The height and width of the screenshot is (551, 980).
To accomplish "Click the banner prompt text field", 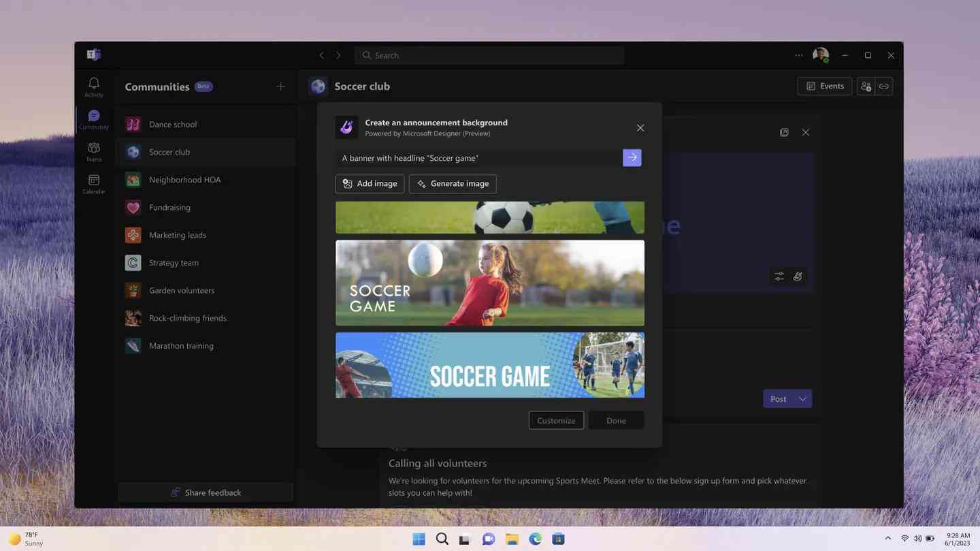I will click(478, 158).
